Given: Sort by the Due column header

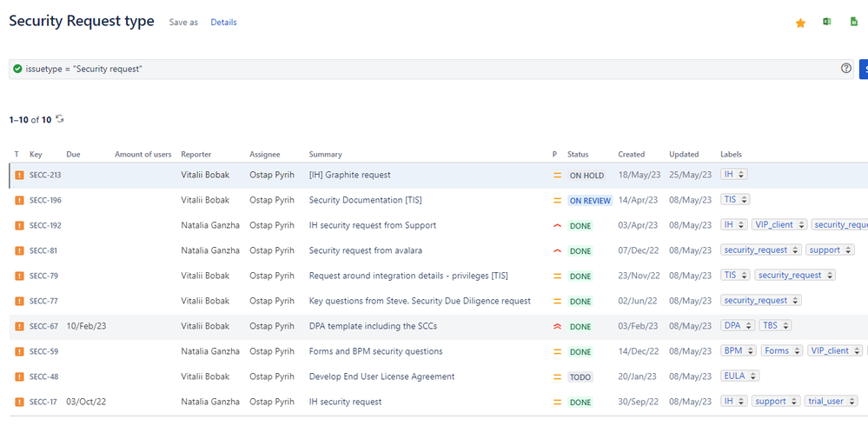Looking at the screenshot, I should click(x=73, y=155).
